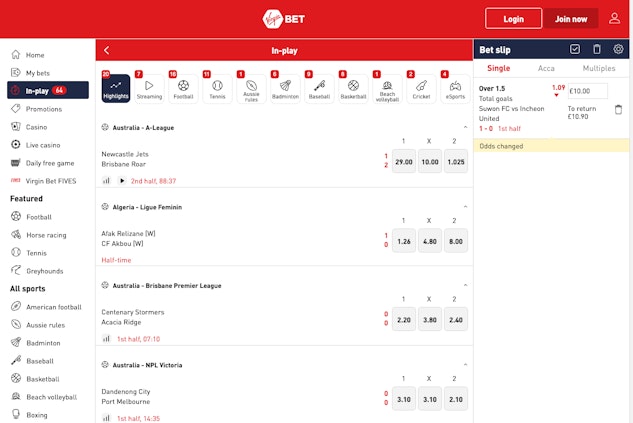Open bet slip settings gear
The width and height of the screenshot is (633, 423).
[618, 49]
